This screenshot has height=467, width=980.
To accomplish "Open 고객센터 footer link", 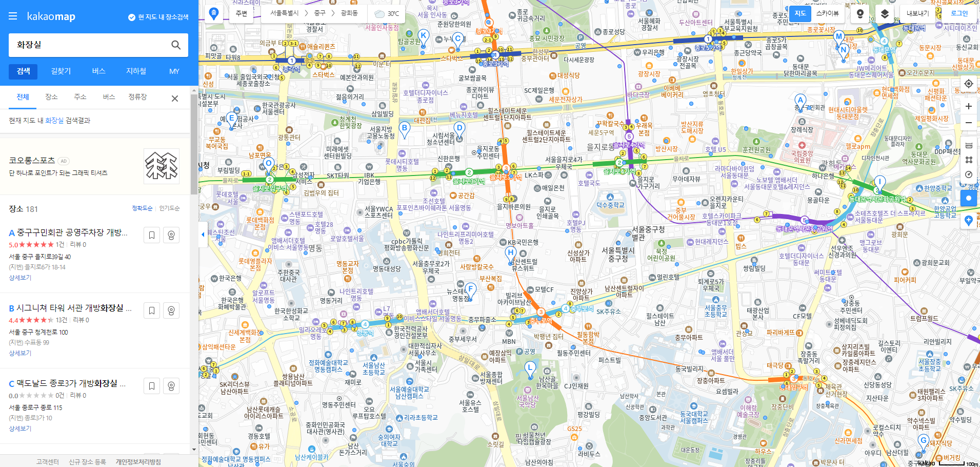I will coord(47,462).
